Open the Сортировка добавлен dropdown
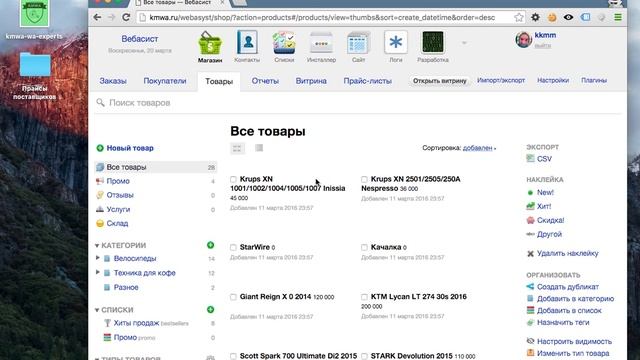Viewport: 640px width, 360px height. pyautogui.click(x=479, y=148)
